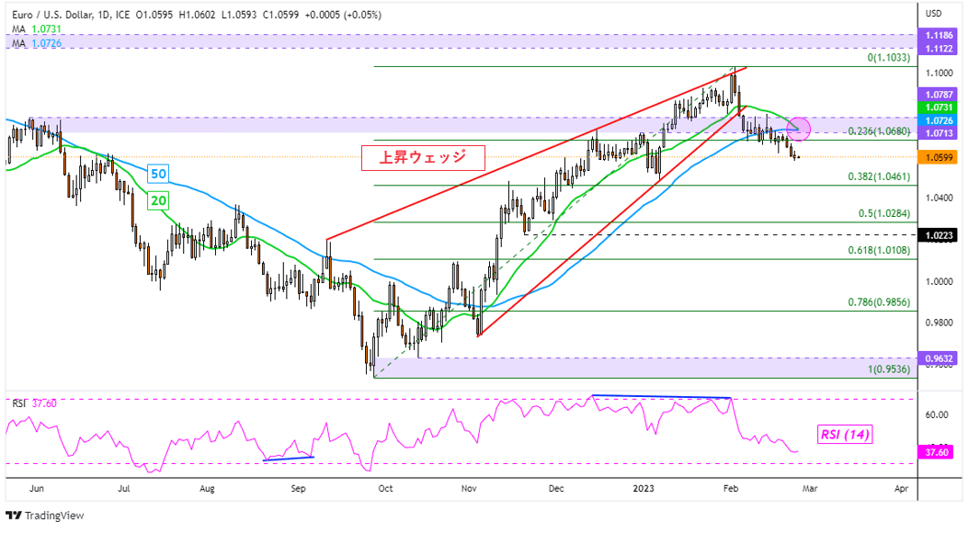The image size is (980, 533).
Task: Click the 50 moving average label
Action: [159, 174]
